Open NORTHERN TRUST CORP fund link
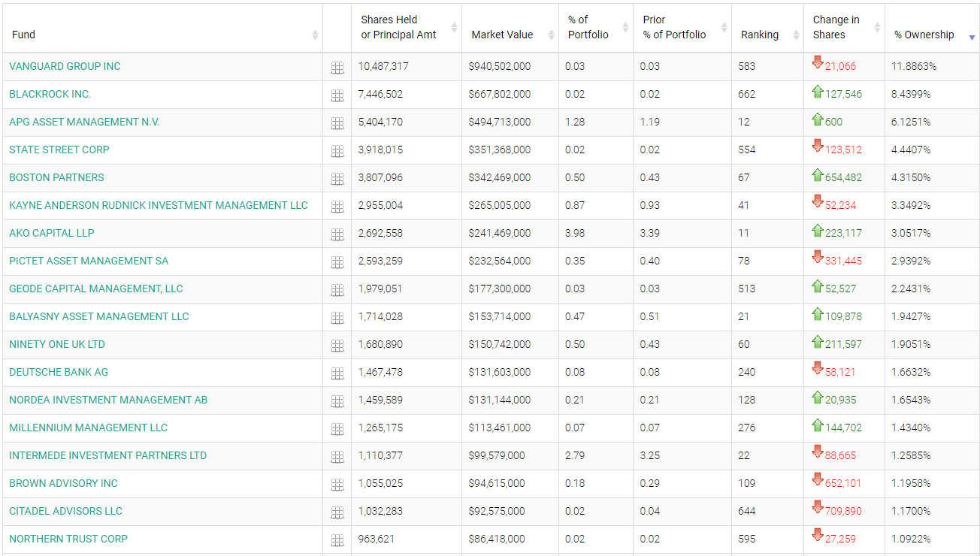 [x=68, y=539]
